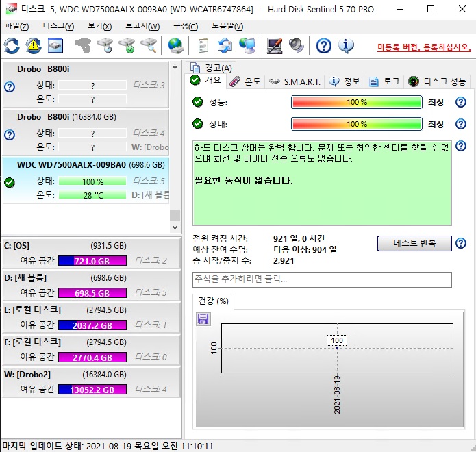The height and width of the screenshot is (452, 476).
Task: Click the disk list scroll down arrow
Action: pyautogui.click(x=175, y=227)
